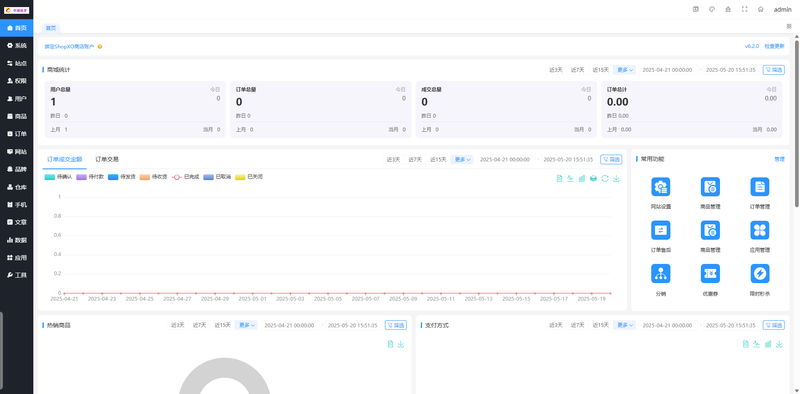Viewport: 800px width, 394px height.
Task: Click the help icon beside 绑定ShopXO商店账户
Action: [100, 46]
